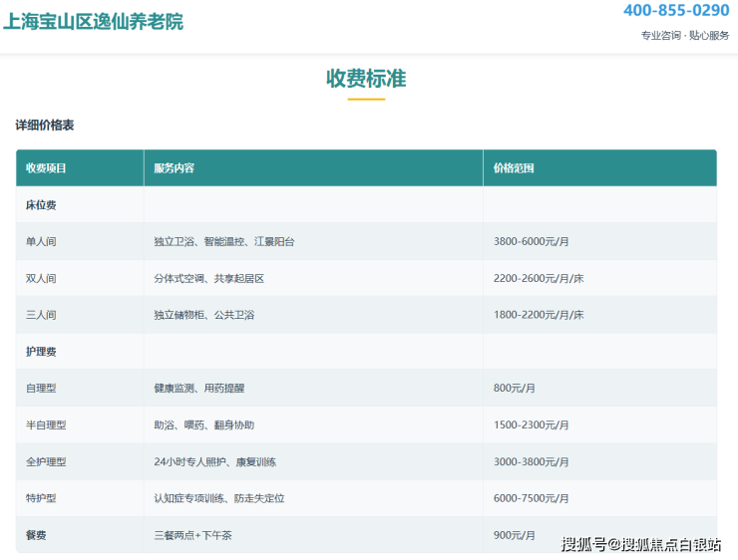Click the 双人间 price 2200-2600元/月/床
The image size is (738, 560).
coord(539,279)
